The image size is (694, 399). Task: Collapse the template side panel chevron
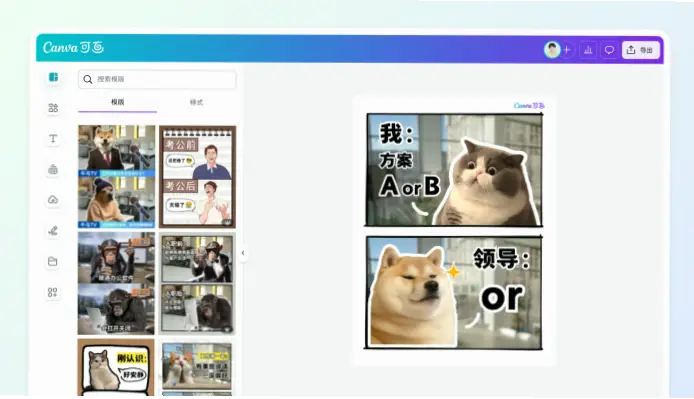(243, 253)
